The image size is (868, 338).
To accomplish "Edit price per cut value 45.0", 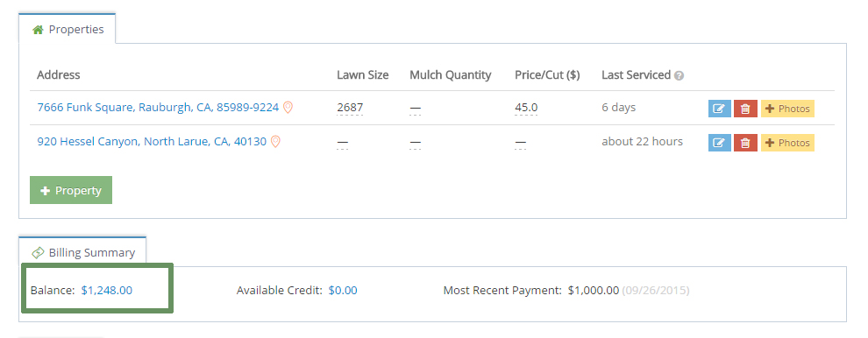I will [x=526, y=108].
